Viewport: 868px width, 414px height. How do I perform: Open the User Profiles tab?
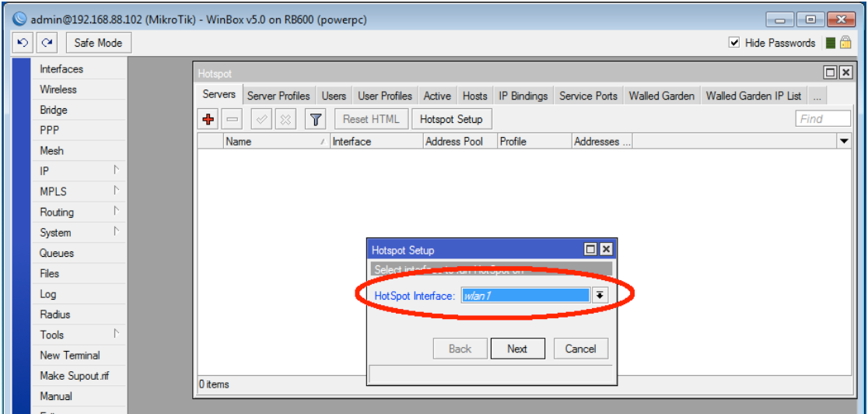385,96
